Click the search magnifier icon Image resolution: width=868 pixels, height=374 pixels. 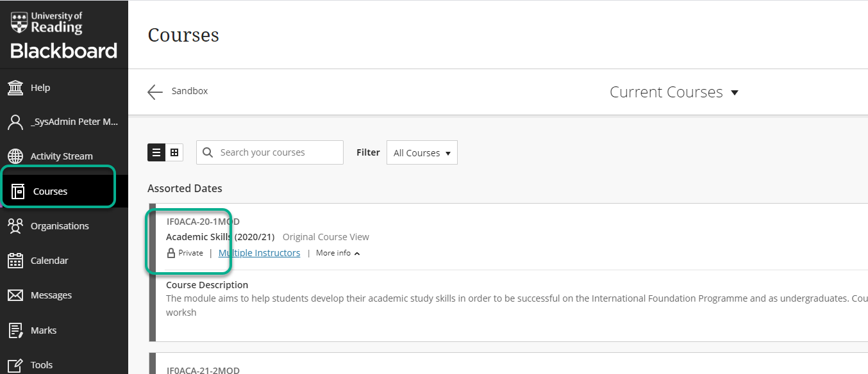click(x=208, y=152)
